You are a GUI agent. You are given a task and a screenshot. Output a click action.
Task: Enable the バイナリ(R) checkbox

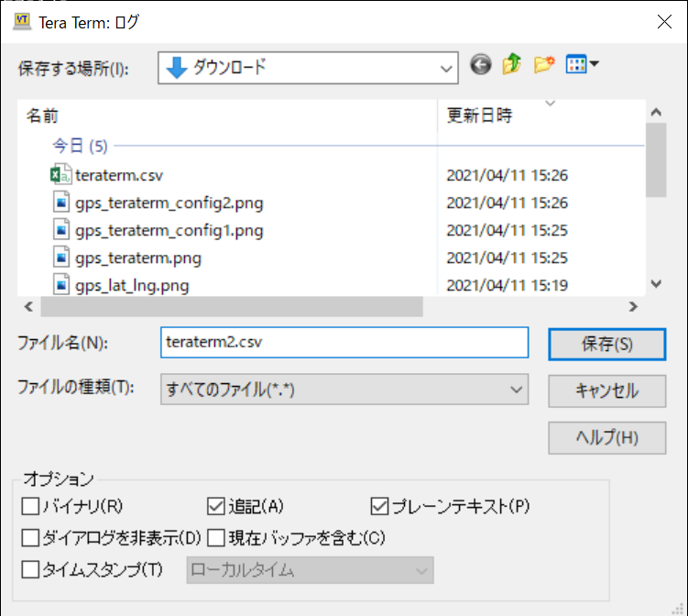pyautogui.click(x=31, y=506)
